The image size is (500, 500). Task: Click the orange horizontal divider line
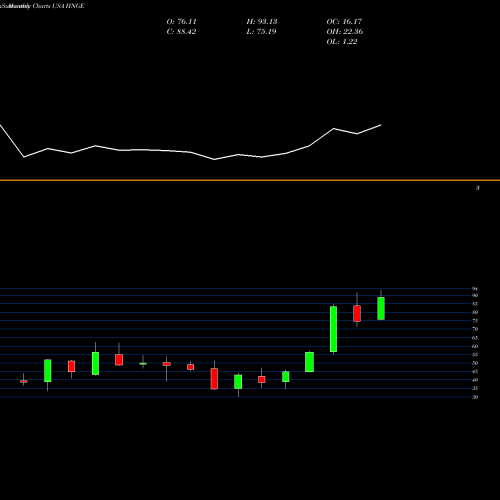pyautogui.click(x=250, y=180)
